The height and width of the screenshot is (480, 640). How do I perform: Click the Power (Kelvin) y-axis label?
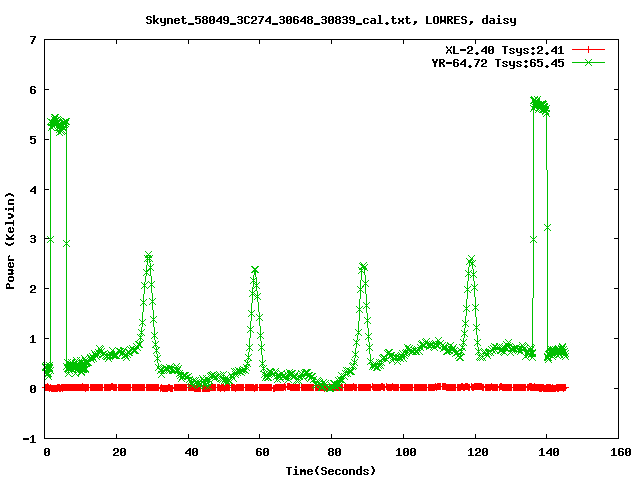[x=10, y=241]
